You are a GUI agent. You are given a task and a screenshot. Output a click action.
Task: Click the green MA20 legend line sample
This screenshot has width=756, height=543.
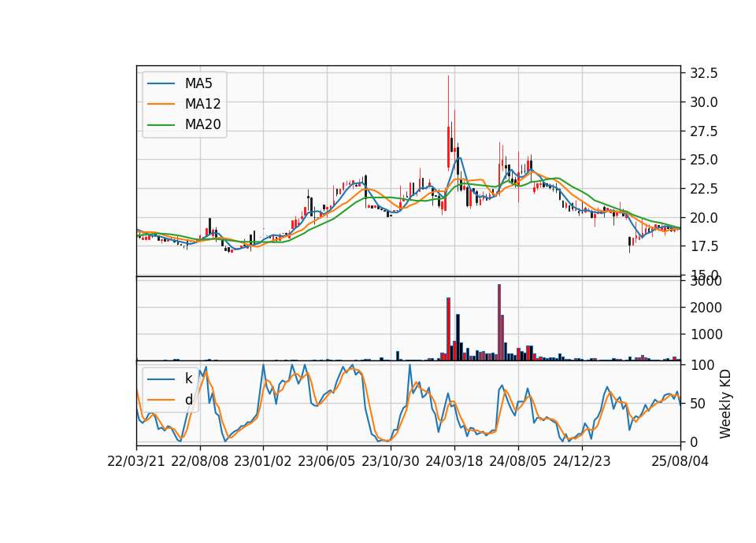[x=161, y=124]
